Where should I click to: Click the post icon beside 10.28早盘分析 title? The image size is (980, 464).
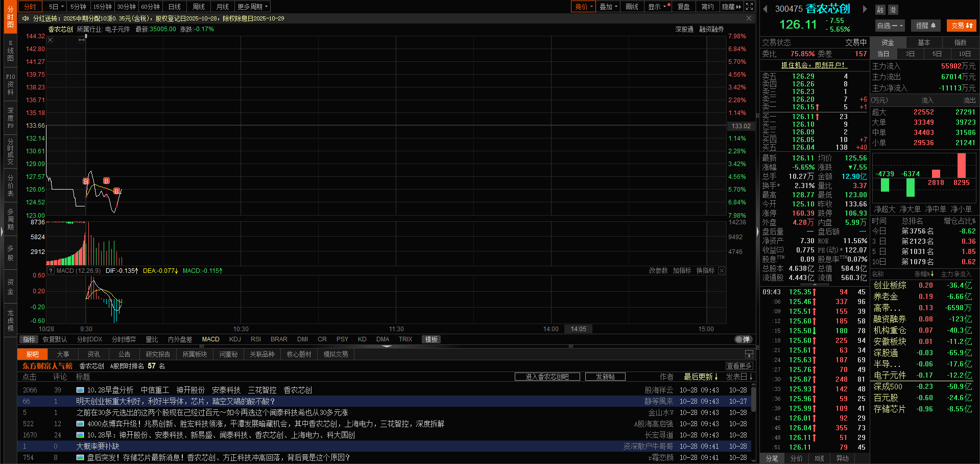coord(80,390)
